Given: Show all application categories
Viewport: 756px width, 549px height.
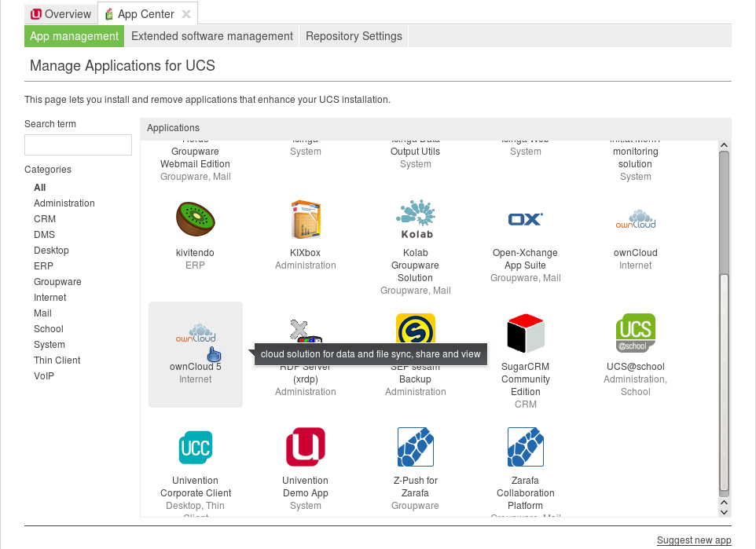Looking at the screenshot, I should 39,187.
